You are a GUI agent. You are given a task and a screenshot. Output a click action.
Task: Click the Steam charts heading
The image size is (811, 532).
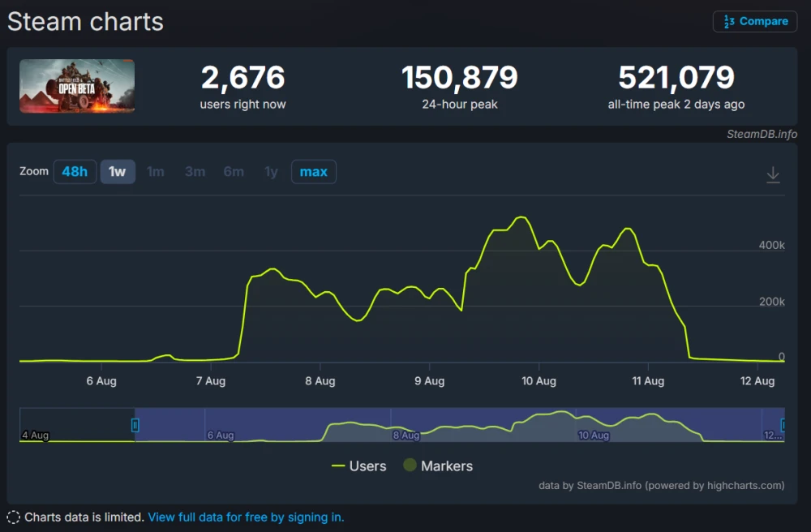[x=85, y=22]
